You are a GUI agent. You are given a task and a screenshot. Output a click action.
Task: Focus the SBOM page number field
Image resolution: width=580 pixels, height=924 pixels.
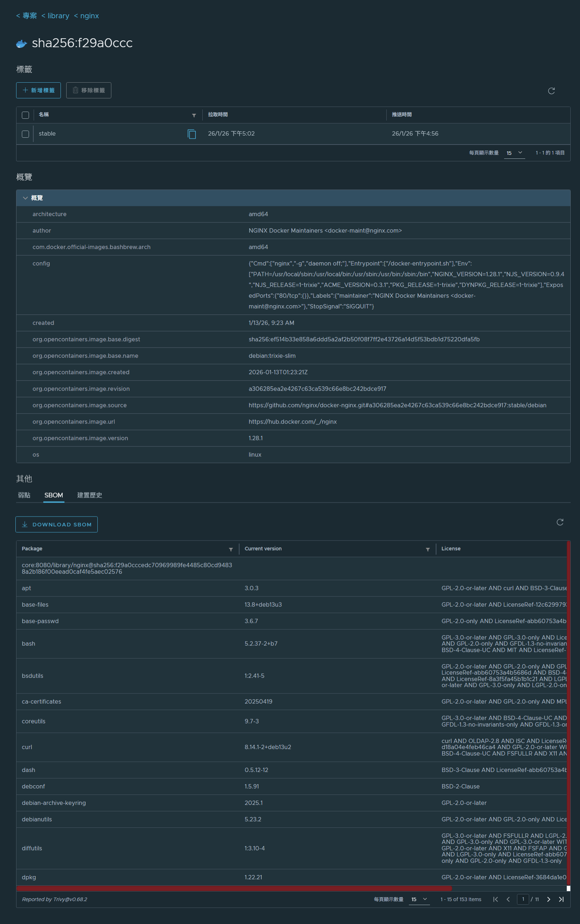[x=523, y=899]
